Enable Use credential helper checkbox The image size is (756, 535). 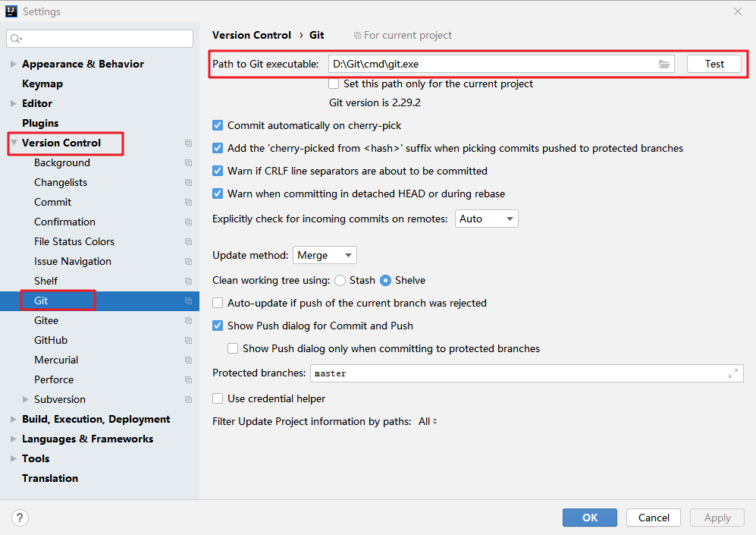tap(218, 399)
